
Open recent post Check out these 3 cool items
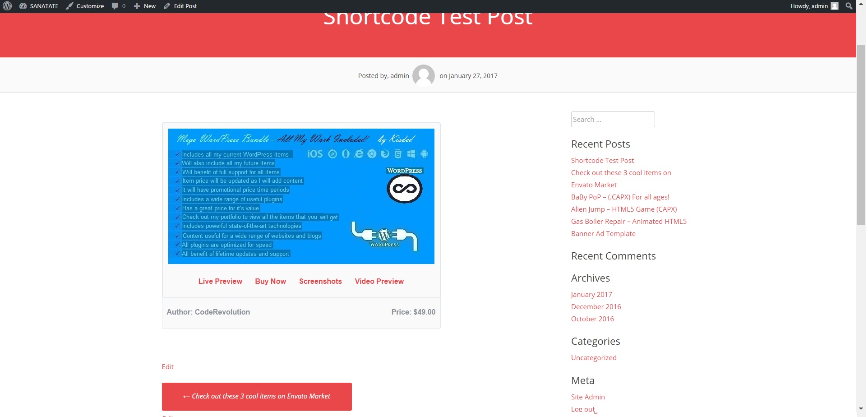pyautogui.click(x=621, y=179)
